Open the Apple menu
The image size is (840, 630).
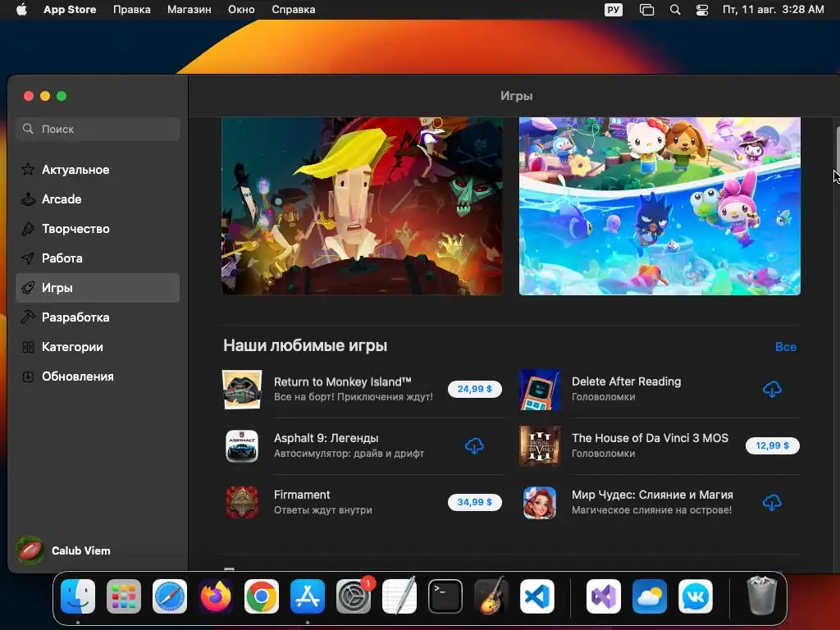[21, 10]
